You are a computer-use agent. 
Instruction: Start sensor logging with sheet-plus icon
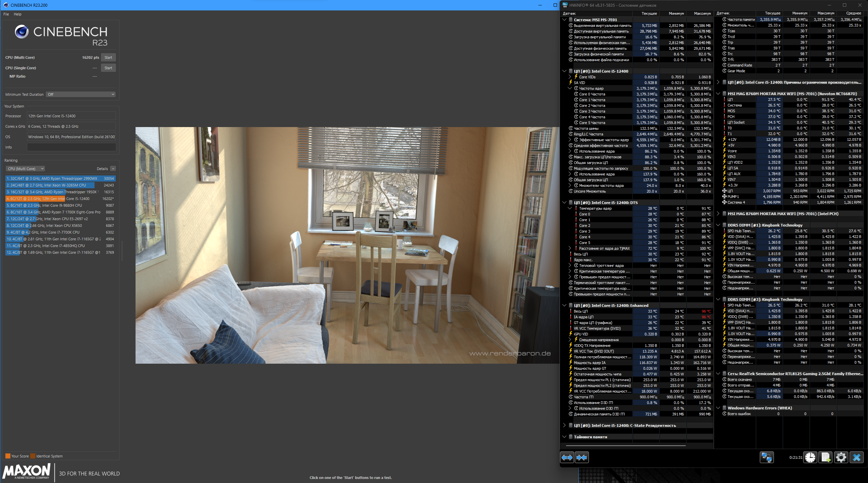826,457
